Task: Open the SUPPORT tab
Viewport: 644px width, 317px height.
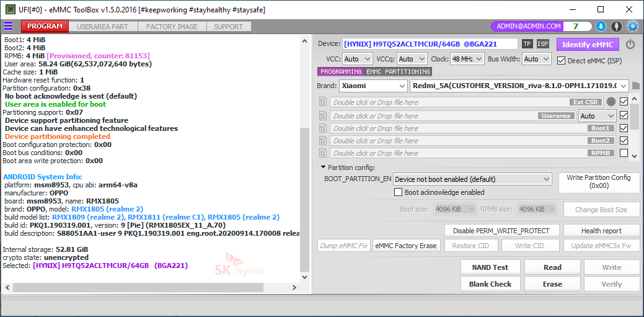Action: tap(228, 27)
